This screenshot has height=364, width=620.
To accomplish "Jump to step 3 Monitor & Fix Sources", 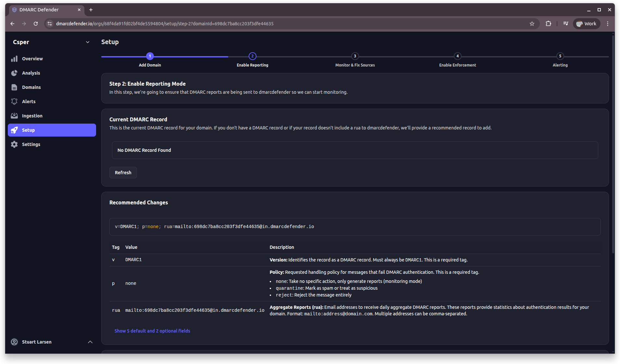I will (x=355, y=56).
